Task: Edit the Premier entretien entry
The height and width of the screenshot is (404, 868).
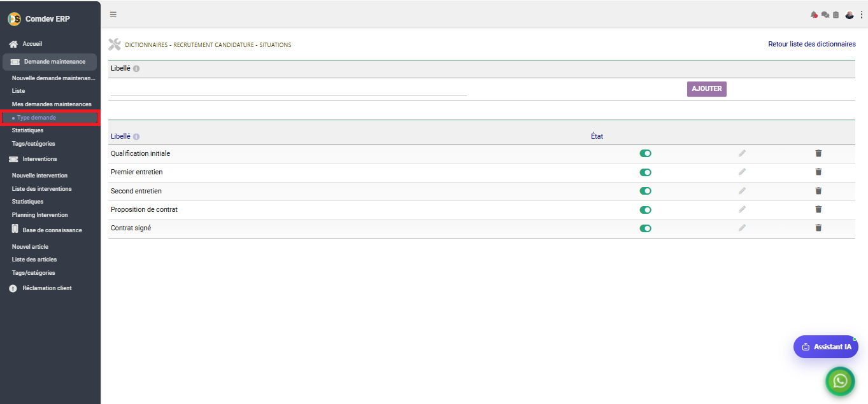Action: [742, 172]
